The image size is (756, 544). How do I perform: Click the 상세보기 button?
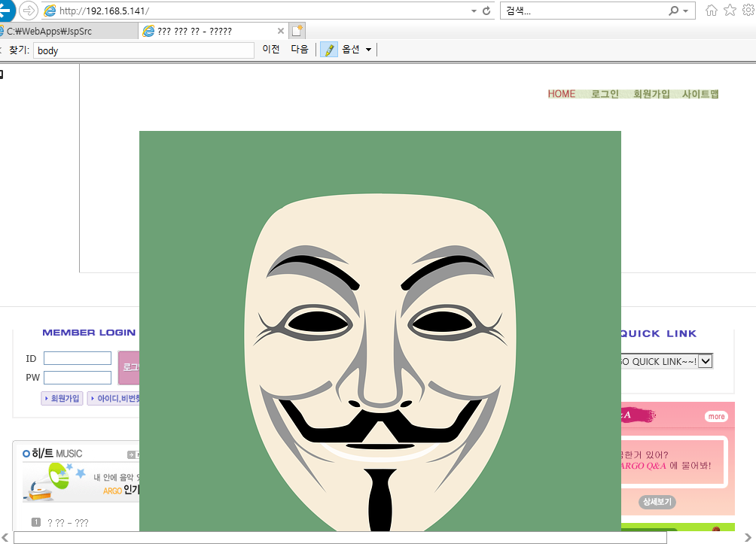pyautogui.click(x=657, y=502)
